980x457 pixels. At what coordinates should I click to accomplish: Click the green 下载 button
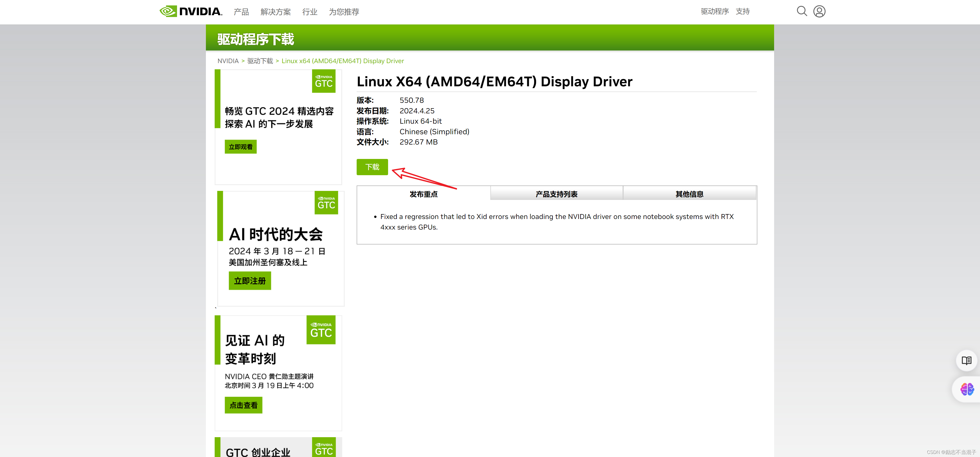tap(372, 167)
